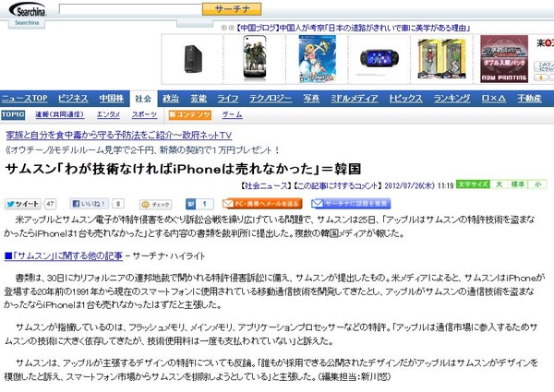Open スポーツ sub-link
Screen dimensions: 554x392
tap(144, 114)
